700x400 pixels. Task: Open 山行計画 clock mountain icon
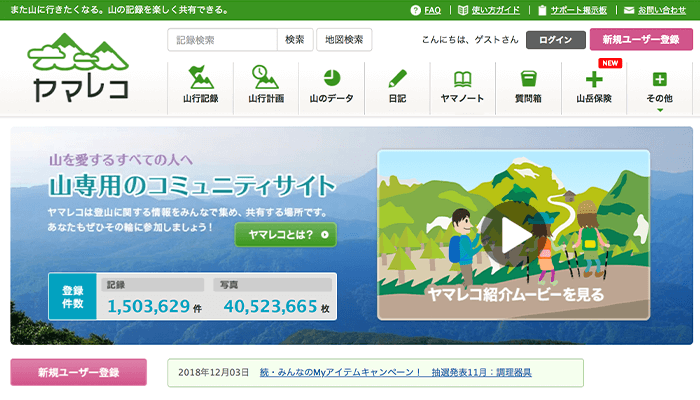(x=265, y=77)
